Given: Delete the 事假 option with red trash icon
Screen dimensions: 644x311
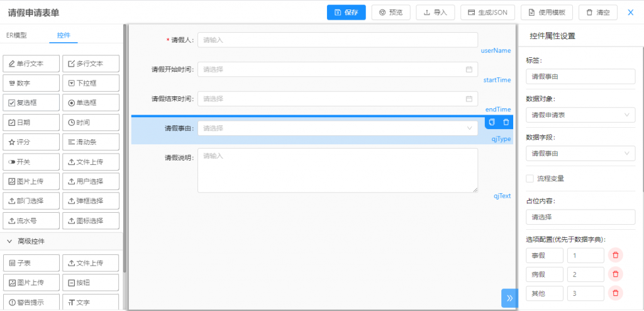Looking at the screenshot, I should [x=616, y=255].
